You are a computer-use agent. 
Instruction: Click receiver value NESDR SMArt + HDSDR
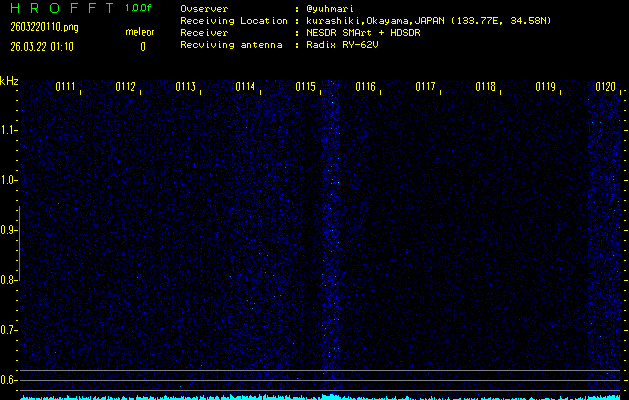pos(363,33)
